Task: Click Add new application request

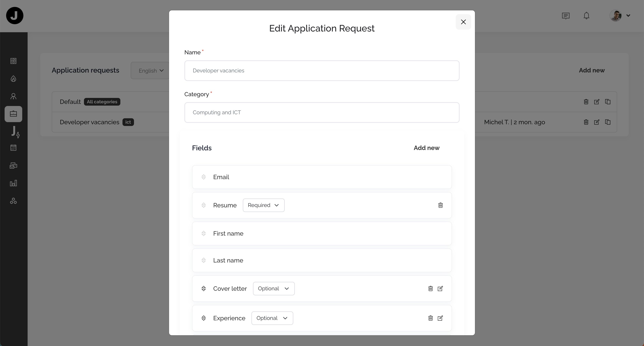Action: click(591, 70)
